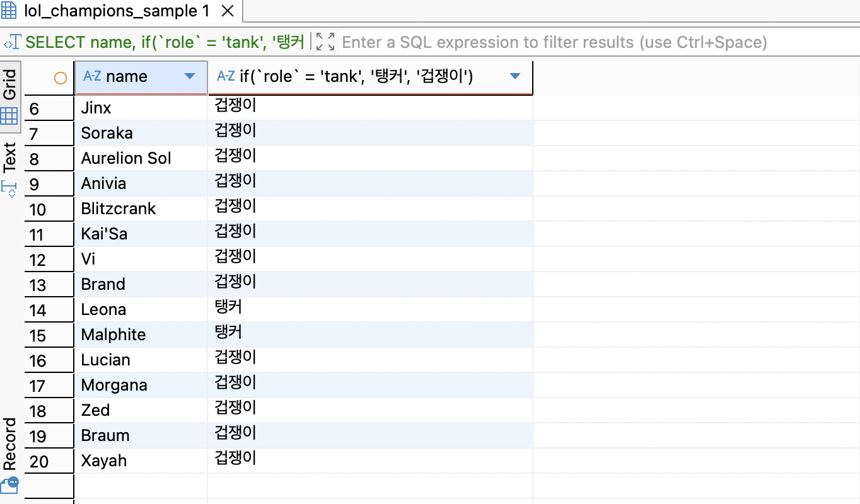Click the 탱커 cell in Malphite's row
The height and width of the screenshot is (504, 860).
(x=370, y=335)
